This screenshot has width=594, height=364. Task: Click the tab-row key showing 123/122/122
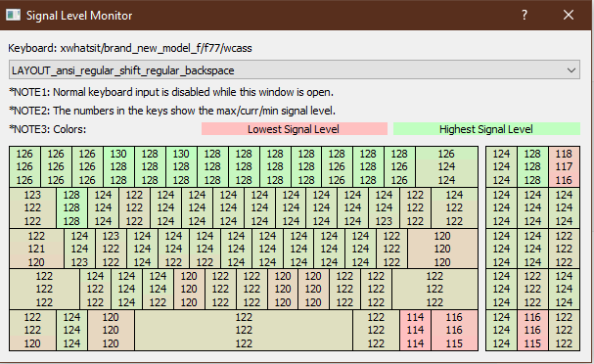[32, 207]
